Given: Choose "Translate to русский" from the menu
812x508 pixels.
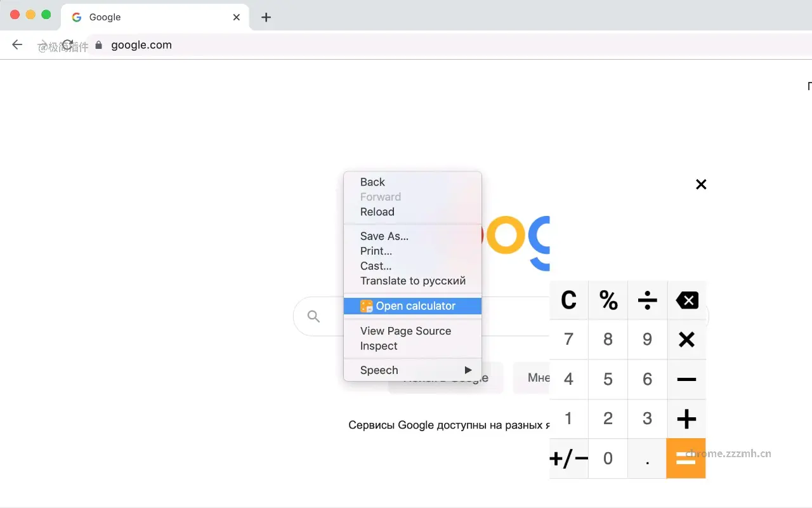Looking at the screenshot, I should [412, 281].
